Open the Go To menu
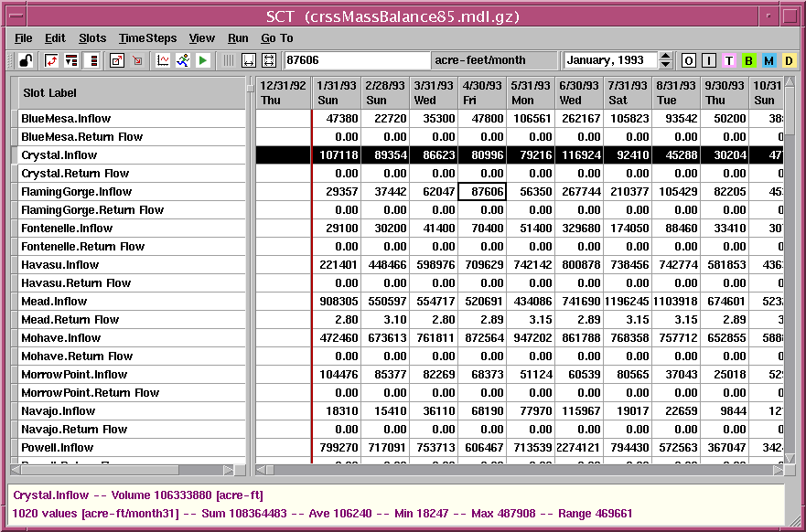Image resolution: width=806 pixels, height=532 pixels. 277,38
